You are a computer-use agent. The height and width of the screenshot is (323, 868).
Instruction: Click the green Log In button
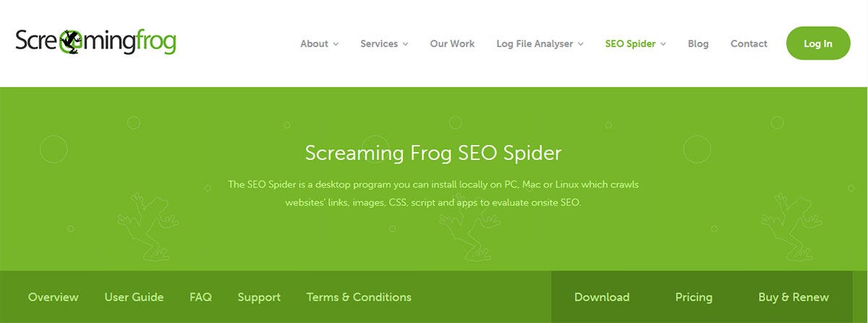tap(818, 43)
